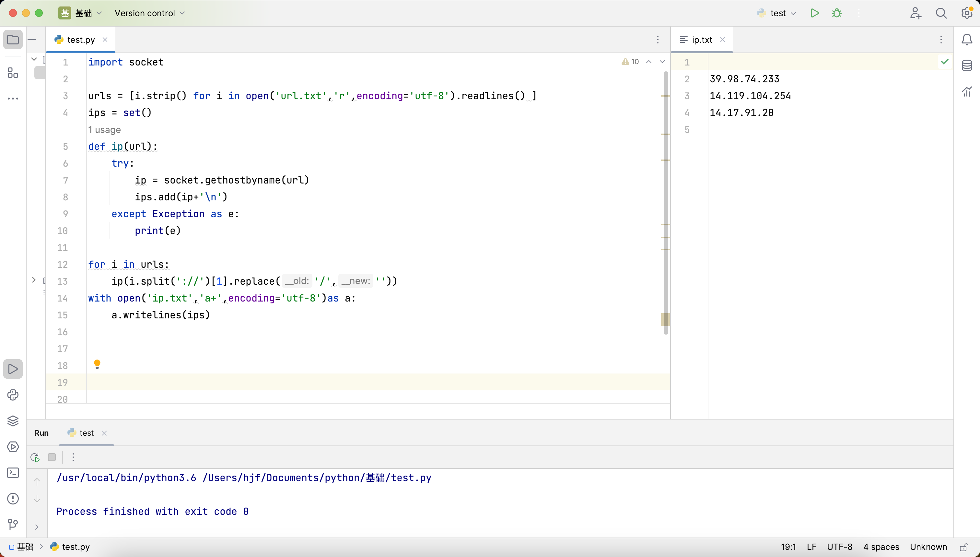Hide the Project tool window minus button
The height and width of the screenshot is (557, 980).
[32, 40]
